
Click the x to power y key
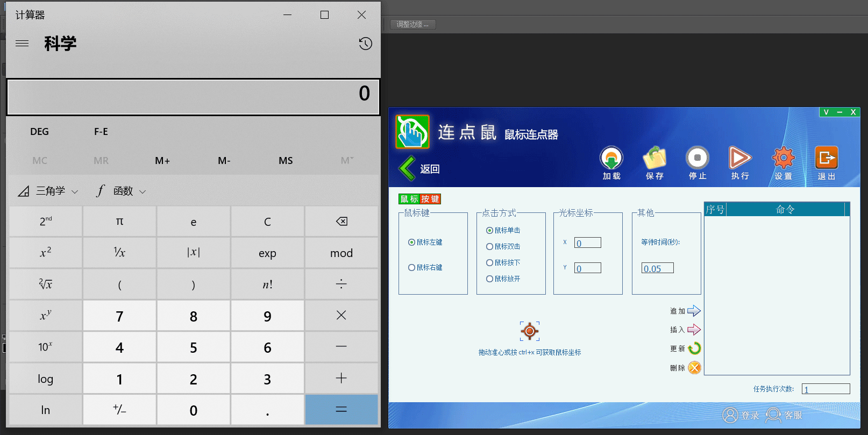point(46,316)
